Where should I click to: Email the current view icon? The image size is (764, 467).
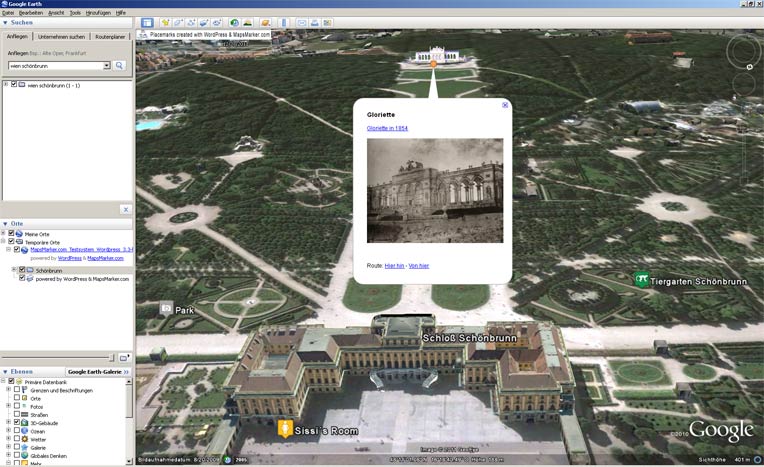coord(302,23)
